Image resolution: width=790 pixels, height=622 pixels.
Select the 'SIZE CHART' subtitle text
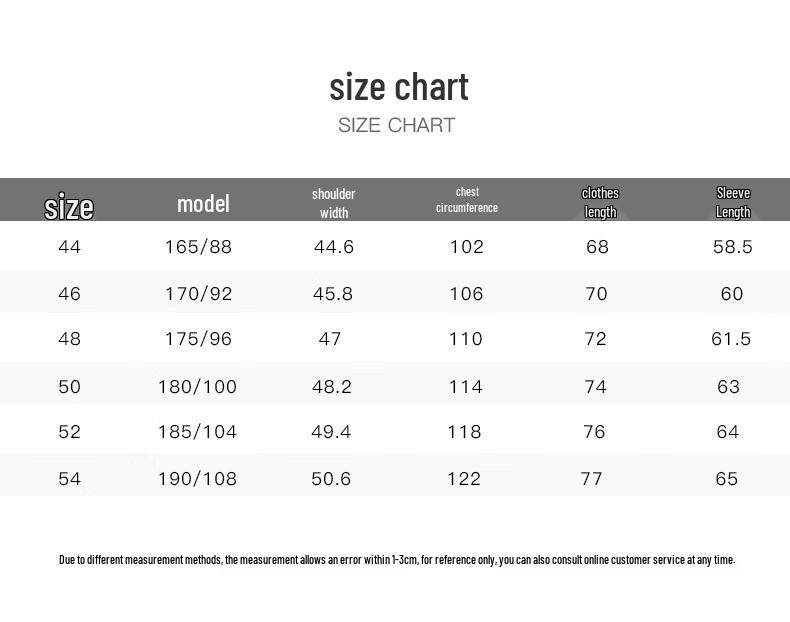pos(396,125)
